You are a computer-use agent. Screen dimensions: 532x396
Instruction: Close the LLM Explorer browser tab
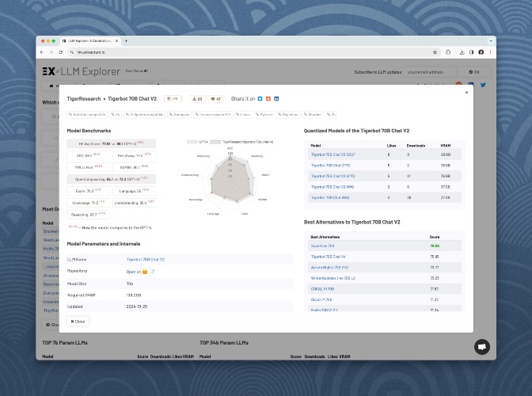point(116,41)
